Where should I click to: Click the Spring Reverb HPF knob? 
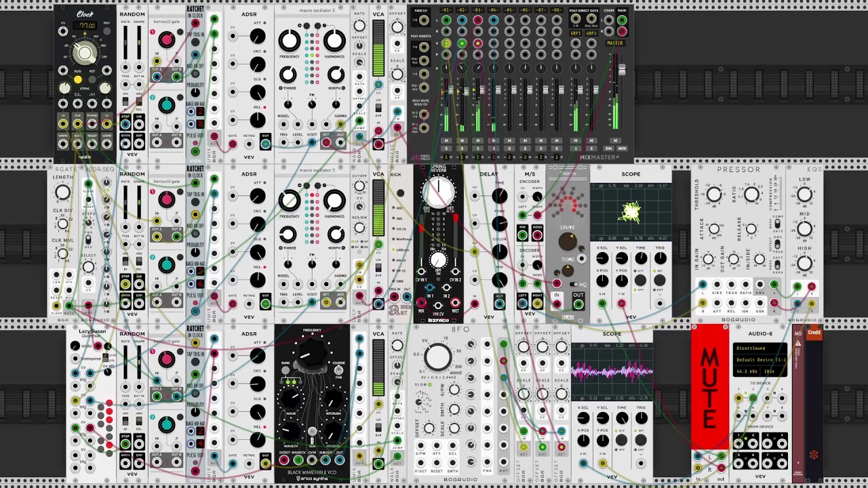(x=438, y=260)
